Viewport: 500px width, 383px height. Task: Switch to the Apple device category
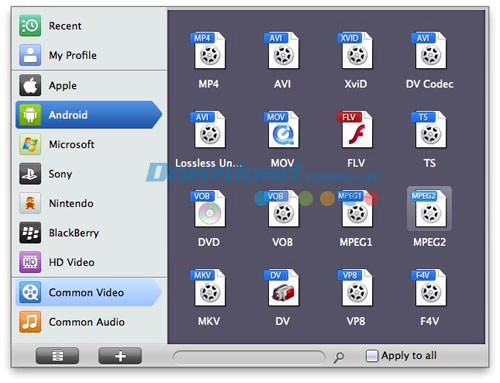coord(89,85)
